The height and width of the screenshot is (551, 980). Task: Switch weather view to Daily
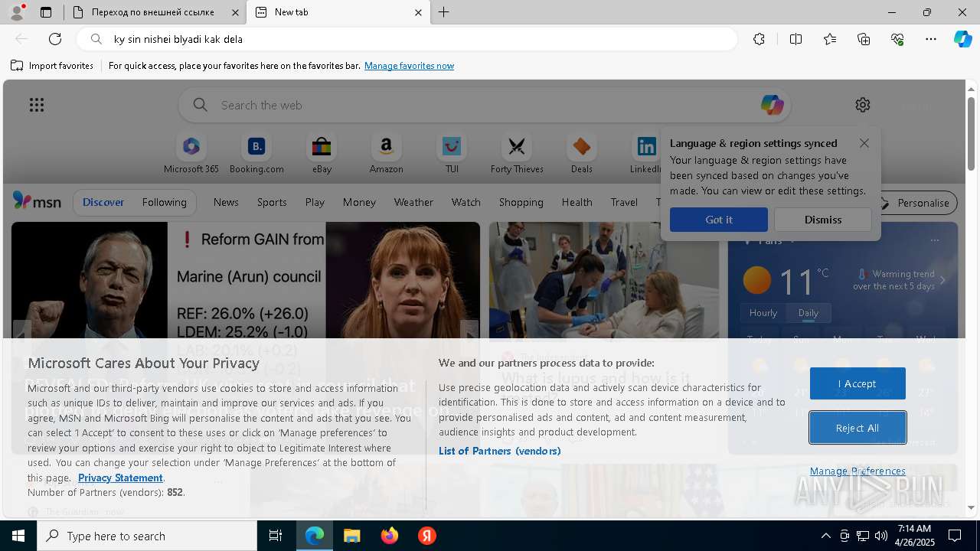[x=808, y=313]
